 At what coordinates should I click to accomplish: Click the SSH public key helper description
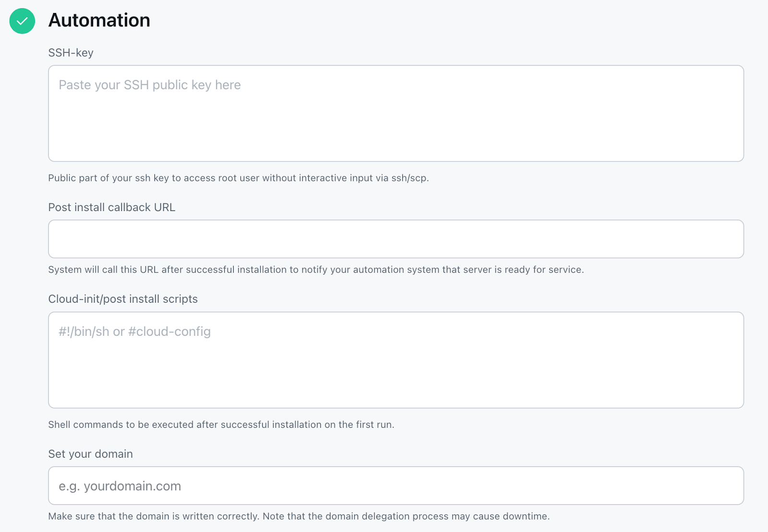pyautogui.click(x=238, y=178)
